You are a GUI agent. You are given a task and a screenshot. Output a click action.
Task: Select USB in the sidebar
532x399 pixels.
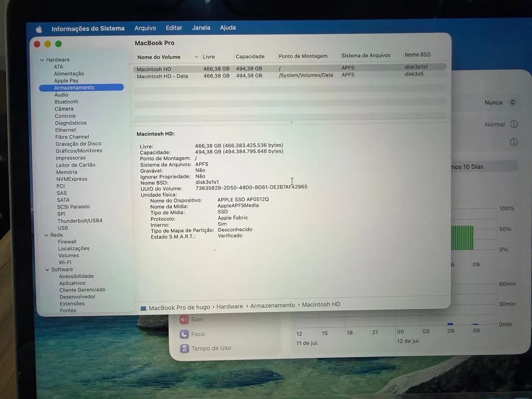point(63,228)
